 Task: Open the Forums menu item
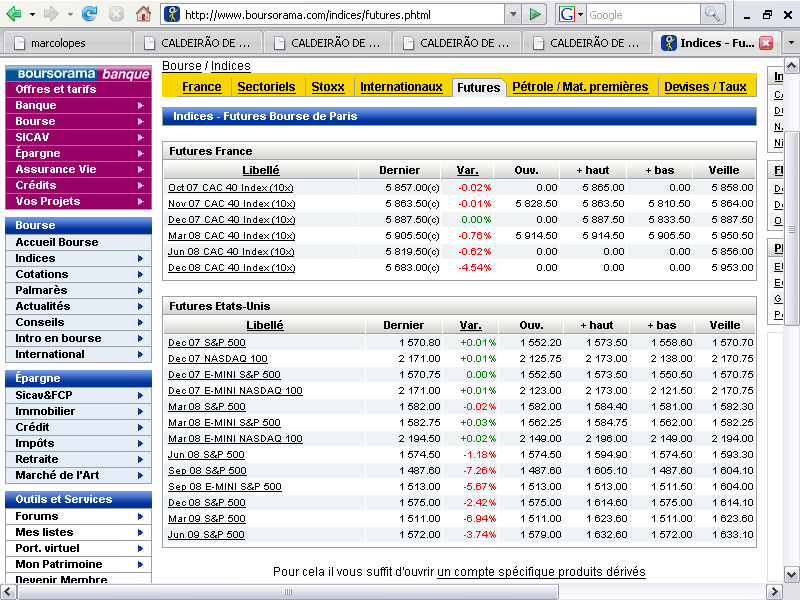pos(78,516)
